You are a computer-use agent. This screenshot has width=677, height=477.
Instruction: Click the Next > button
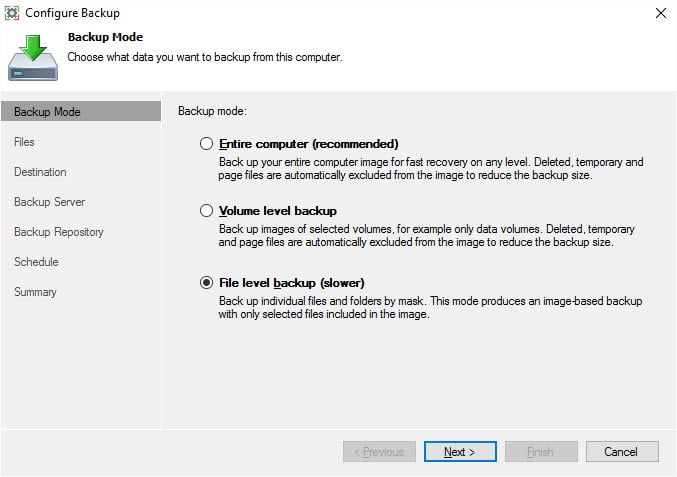coord(460,452)
